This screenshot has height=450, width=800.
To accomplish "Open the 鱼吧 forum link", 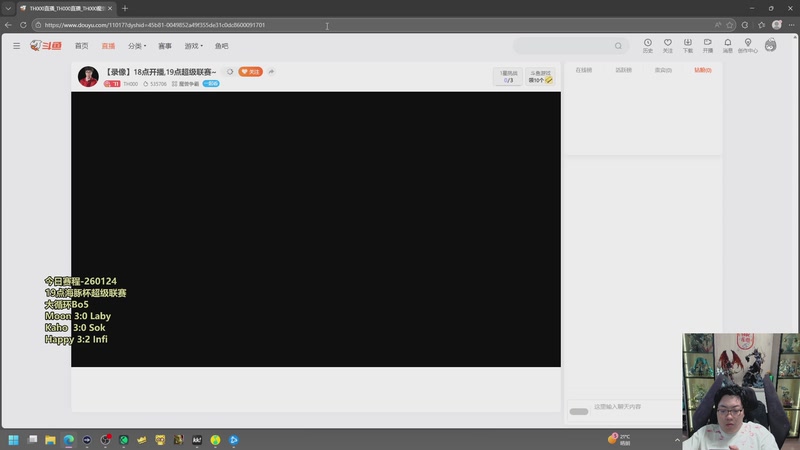I will 221,46.
